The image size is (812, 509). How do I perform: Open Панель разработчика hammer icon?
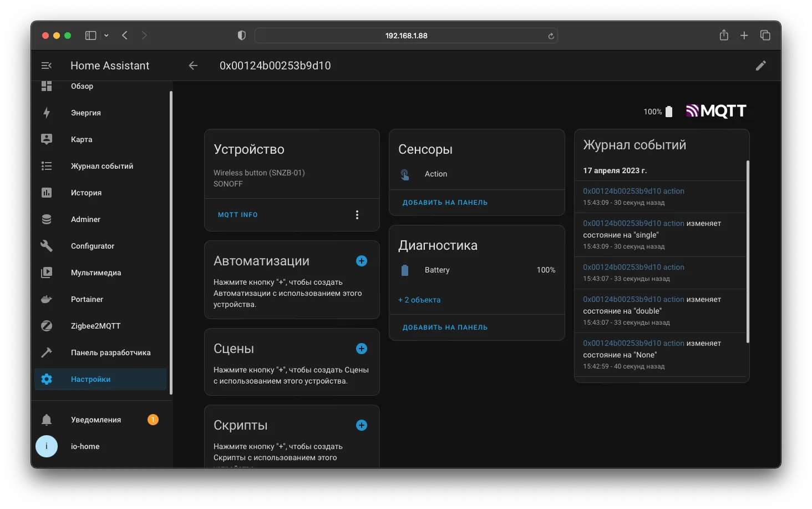pos(47,352)
